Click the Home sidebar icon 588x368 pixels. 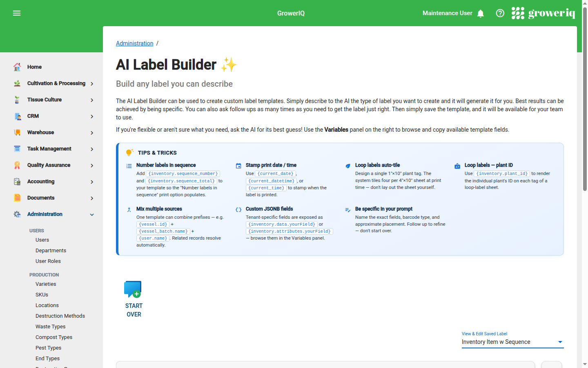pos(17,67)
